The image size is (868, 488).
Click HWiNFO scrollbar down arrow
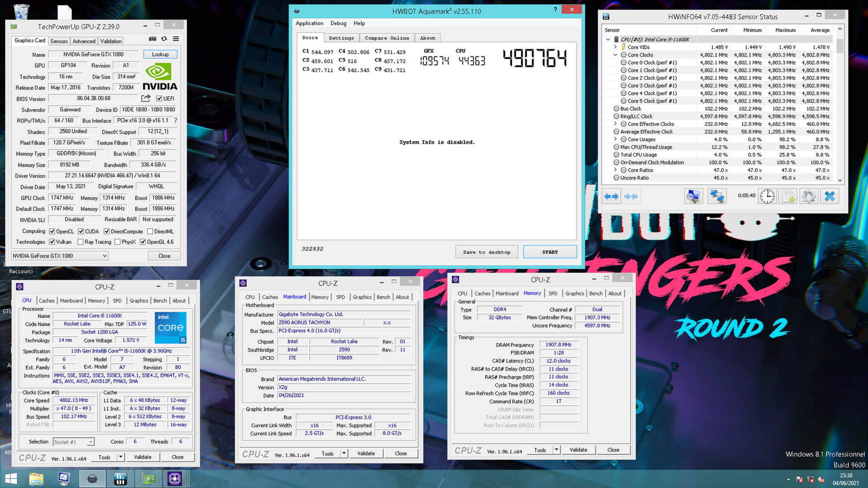840,180
